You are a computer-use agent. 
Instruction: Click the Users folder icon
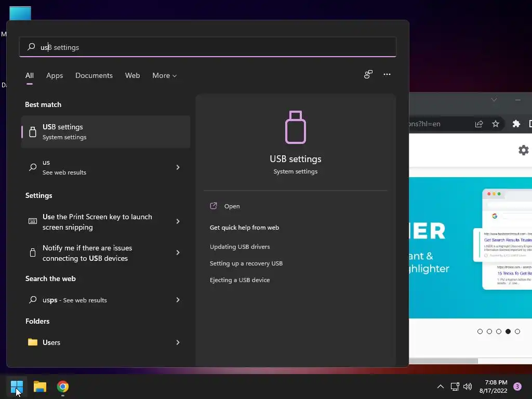(33, 342)
